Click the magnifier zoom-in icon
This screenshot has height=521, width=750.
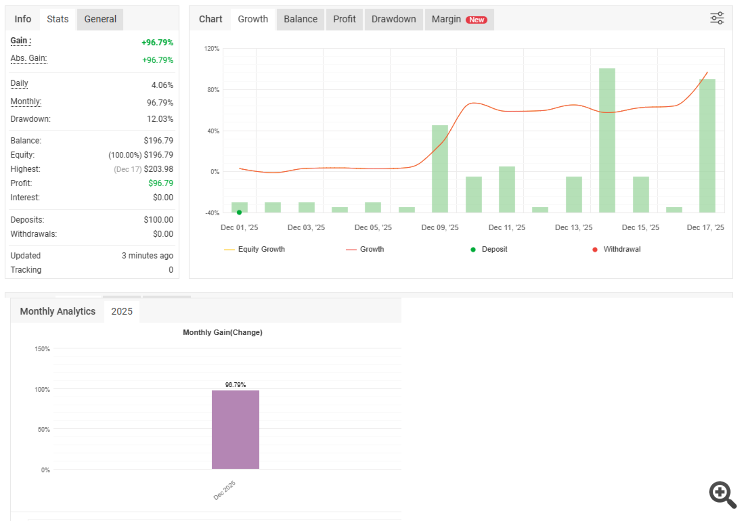722,495
